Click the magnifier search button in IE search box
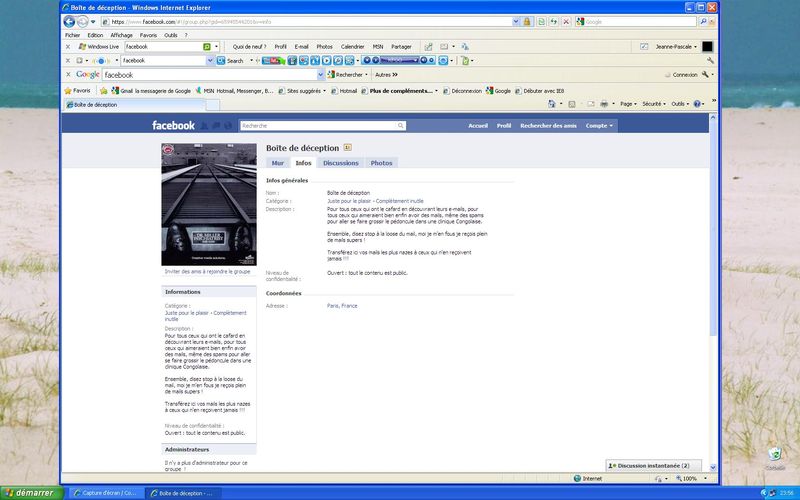Image resolution: width=800 pixels, height=500 pixels. [x=703, y=21]
